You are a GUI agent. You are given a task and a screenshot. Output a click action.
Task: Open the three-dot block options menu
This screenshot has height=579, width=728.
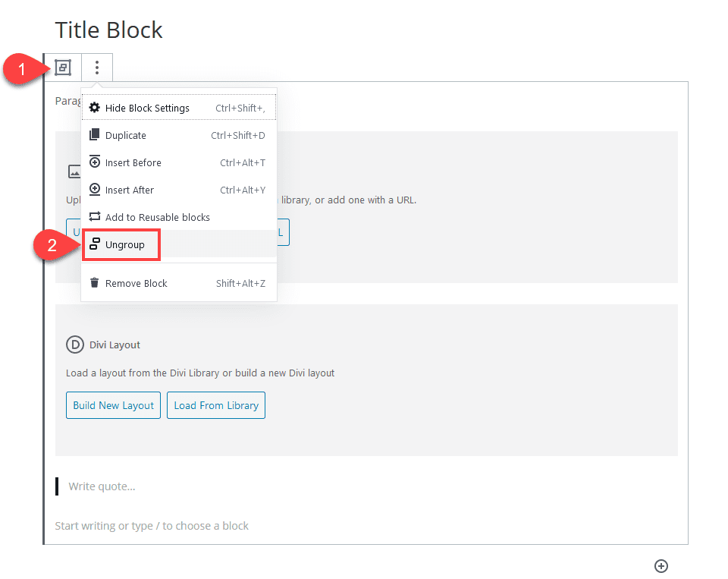96,67
